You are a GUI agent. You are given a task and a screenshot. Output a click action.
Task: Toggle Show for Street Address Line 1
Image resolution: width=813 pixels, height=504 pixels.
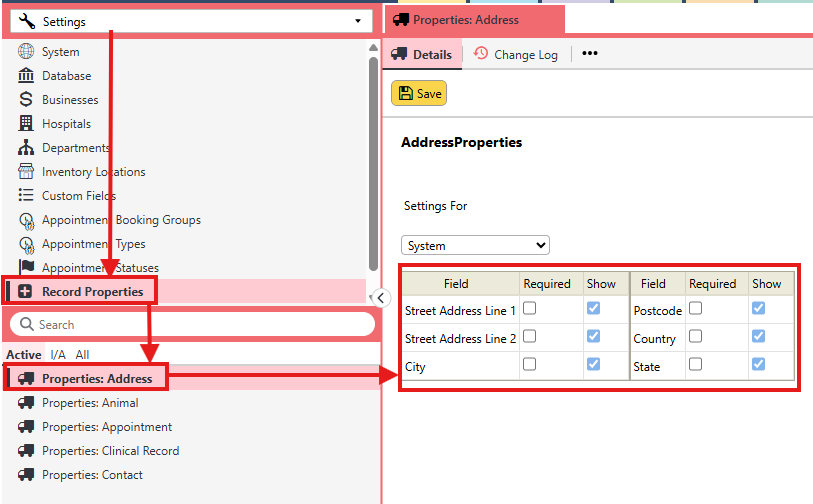(594, 309)
